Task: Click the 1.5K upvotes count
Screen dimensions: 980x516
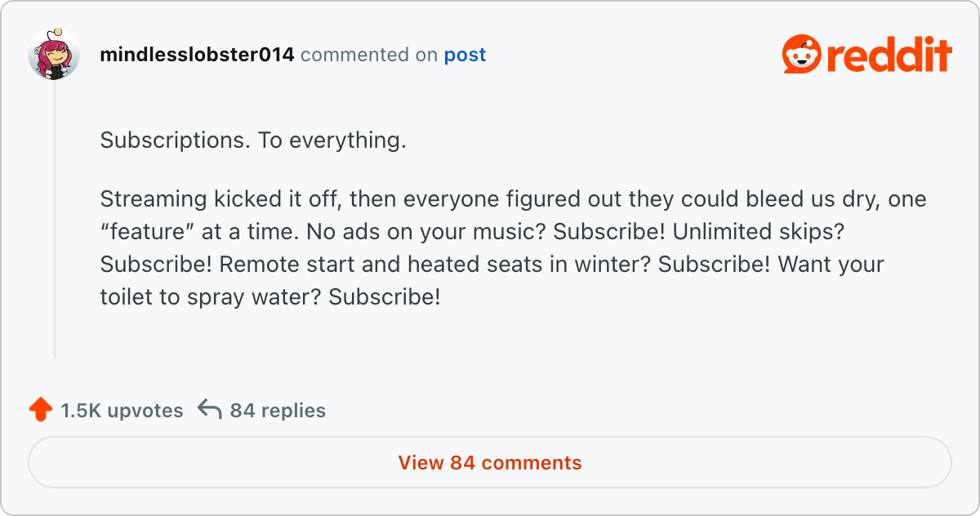Action: click(122, 411)
